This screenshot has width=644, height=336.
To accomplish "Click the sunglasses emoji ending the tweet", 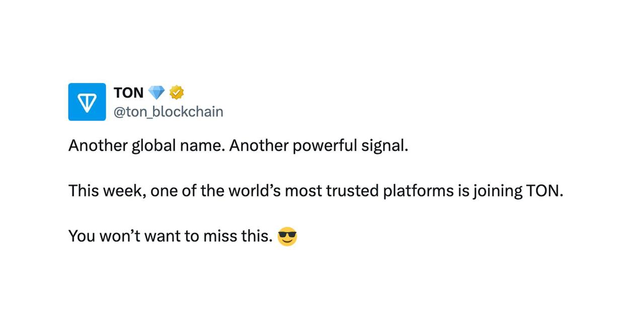I will tap(287, 236).
